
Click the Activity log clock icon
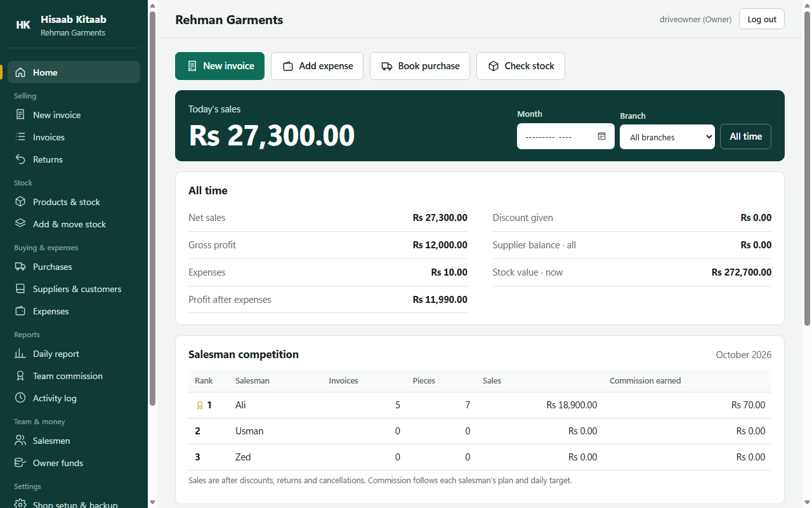click(x=21, y=398)
